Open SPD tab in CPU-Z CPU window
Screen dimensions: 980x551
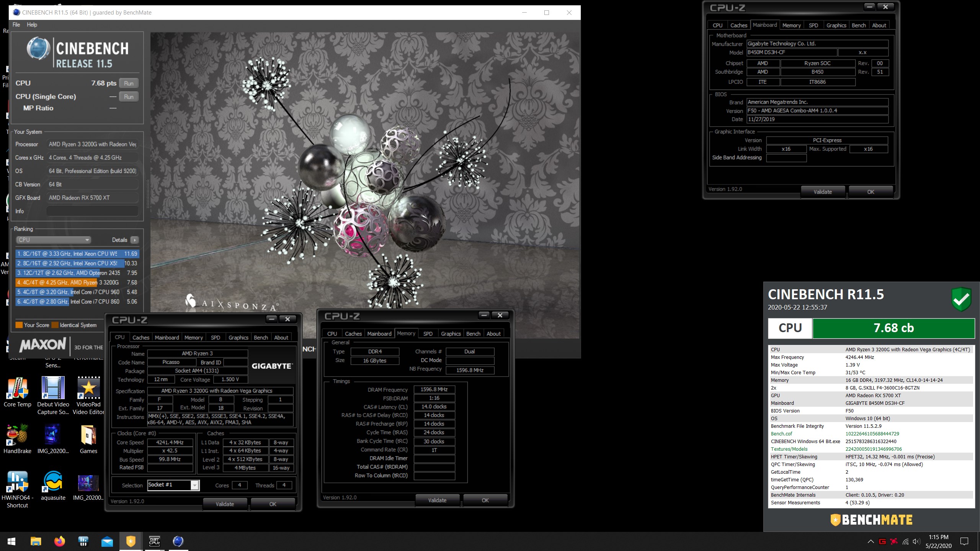[216, 337]
